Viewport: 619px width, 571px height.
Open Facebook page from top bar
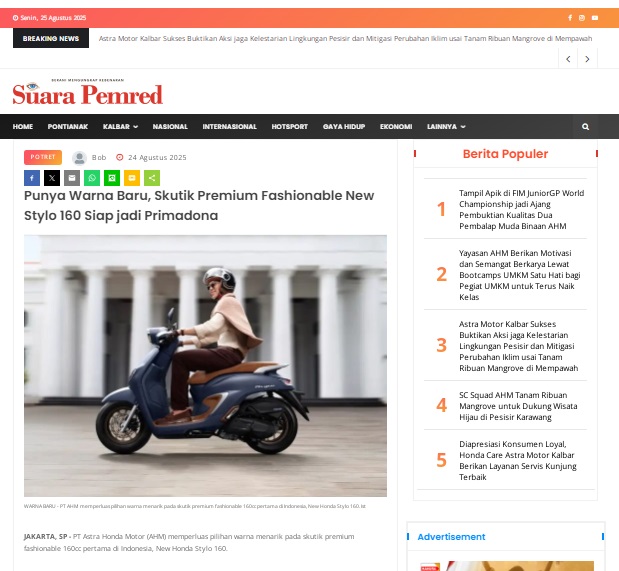570,18
